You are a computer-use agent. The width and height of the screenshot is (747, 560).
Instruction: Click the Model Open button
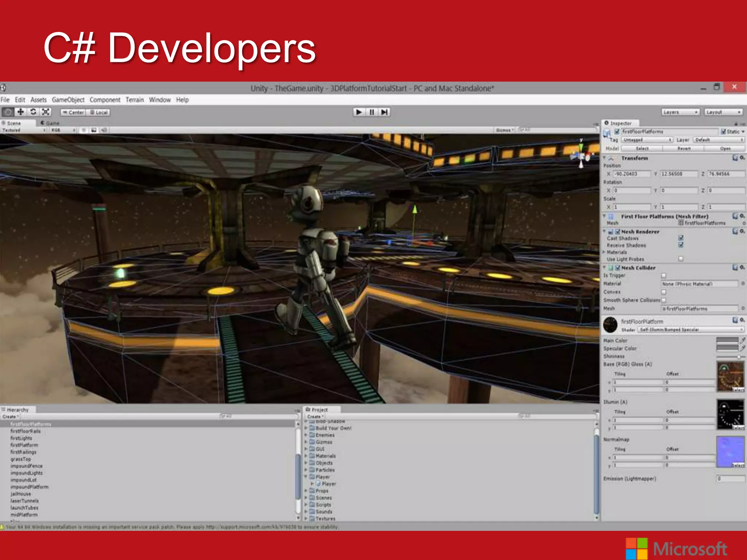tap(725, 148)
